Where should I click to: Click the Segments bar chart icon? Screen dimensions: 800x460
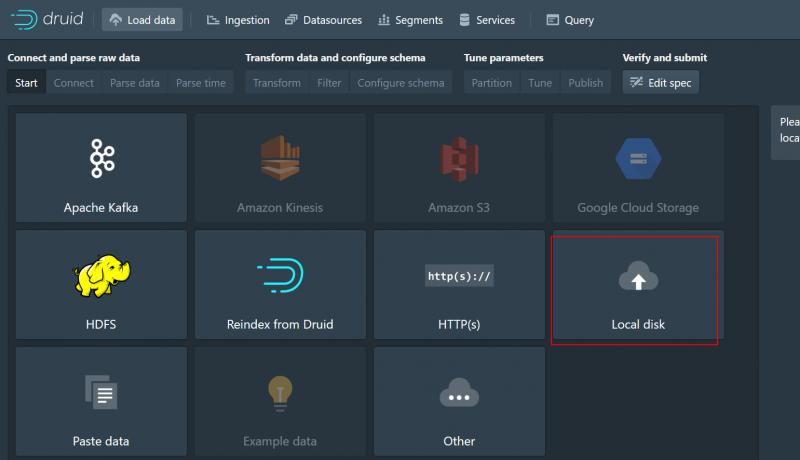pos(384,20)
